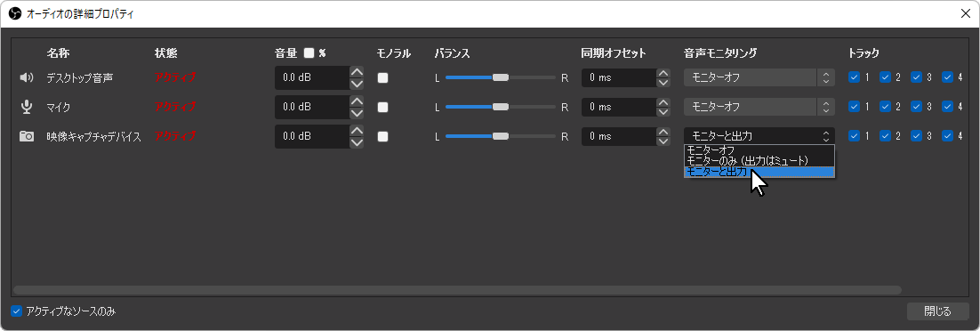The height and width of the screenshot is (331, 980).
Task: Increase volume for マイク with up arrow
Action: (x=357, y=101)
